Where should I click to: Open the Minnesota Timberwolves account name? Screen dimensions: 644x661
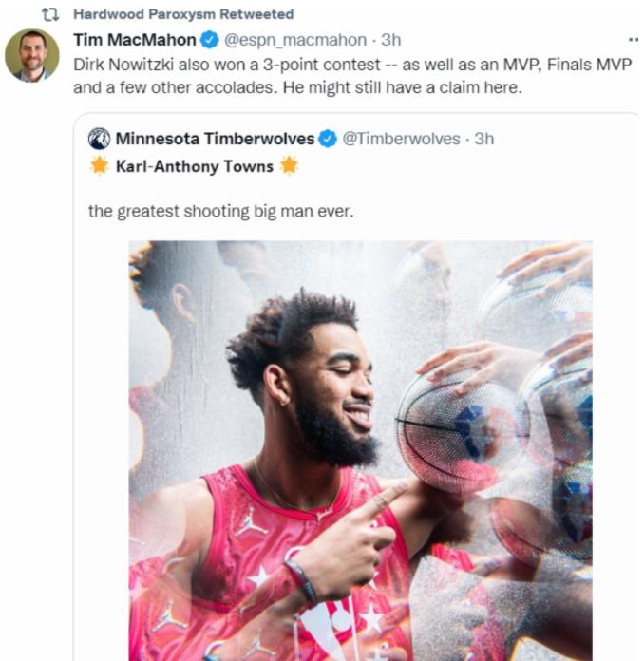[x=215, y=139]
